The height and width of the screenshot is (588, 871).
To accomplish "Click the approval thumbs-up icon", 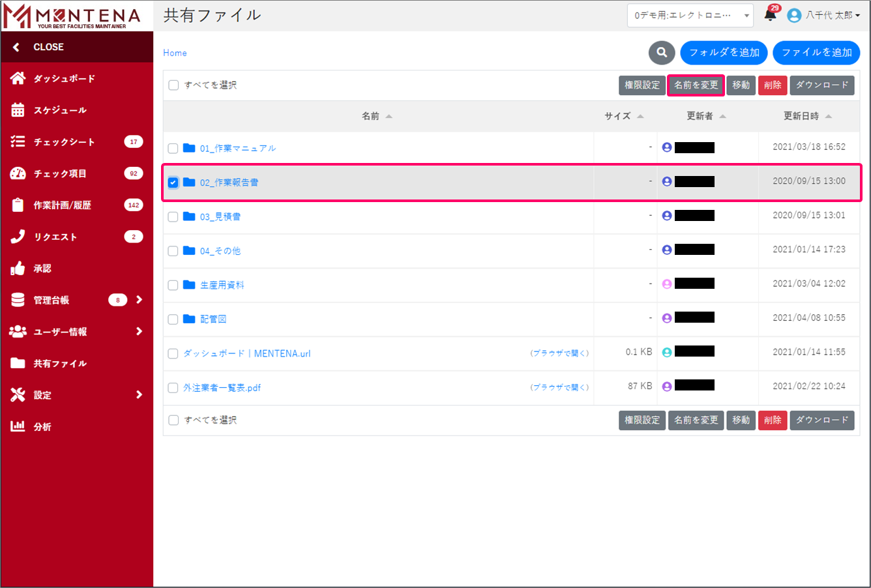I will pyautogui.click(x=18, y=269).
